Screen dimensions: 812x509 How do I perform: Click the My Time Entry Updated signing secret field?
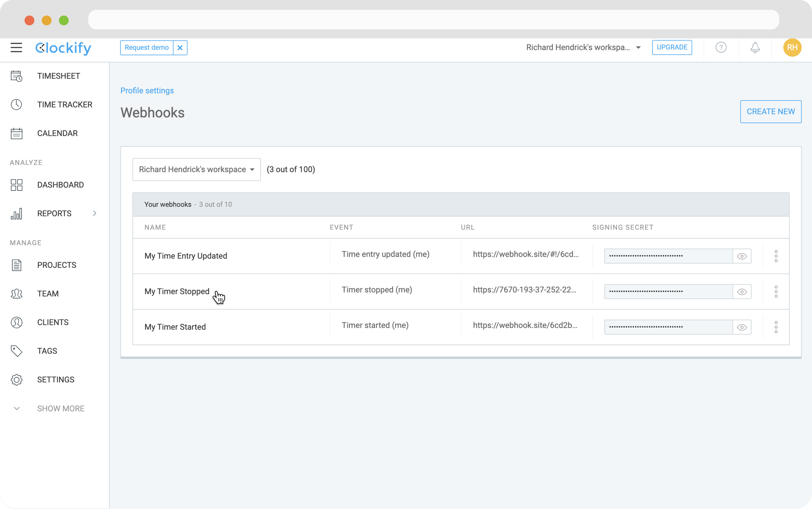point(668,256)
